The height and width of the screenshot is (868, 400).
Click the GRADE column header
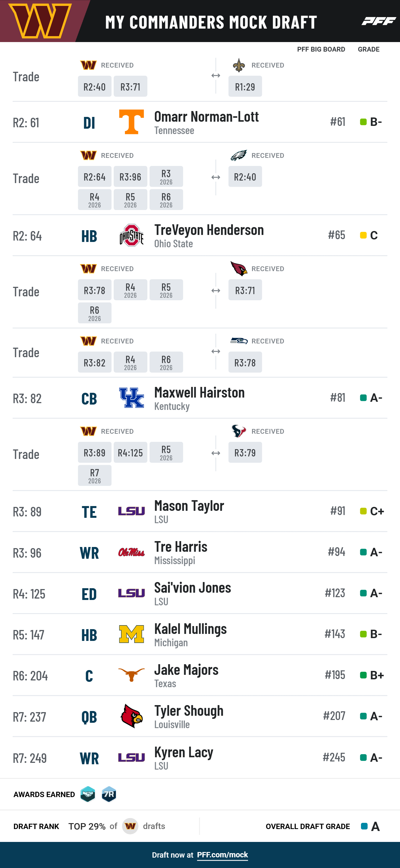pyautogui.click(x=369, y=50)
